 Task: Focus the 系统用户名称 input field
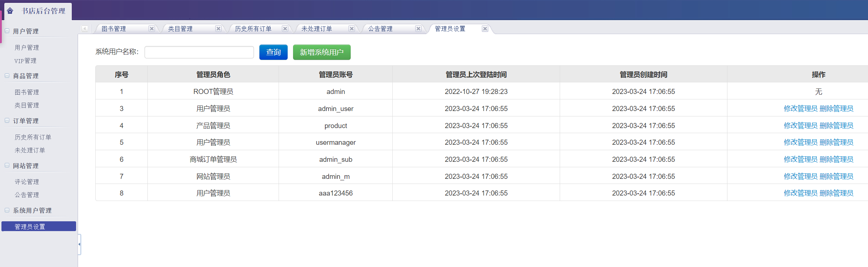click(x=199, y=52)
